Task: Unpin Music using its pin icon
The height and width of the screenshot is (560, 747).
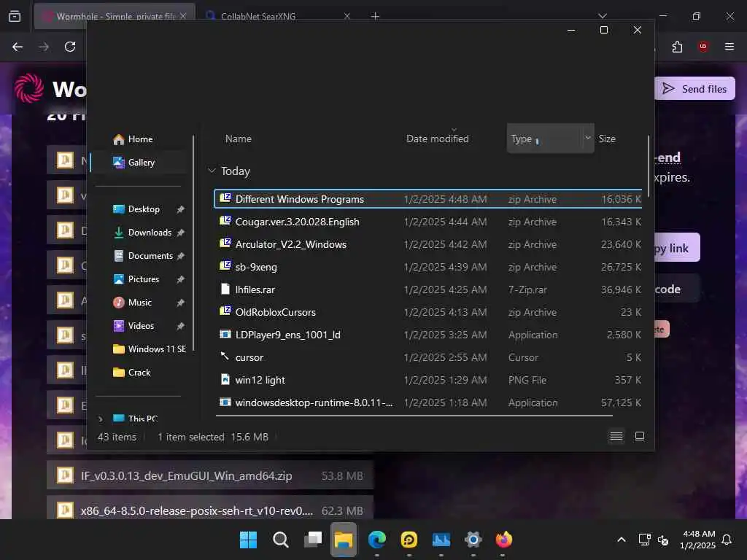Action: click(181, 303)
